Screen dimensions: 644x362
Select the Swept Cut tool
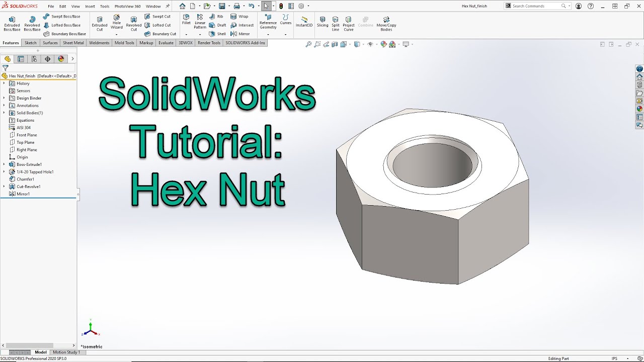[x=157, y=16]
